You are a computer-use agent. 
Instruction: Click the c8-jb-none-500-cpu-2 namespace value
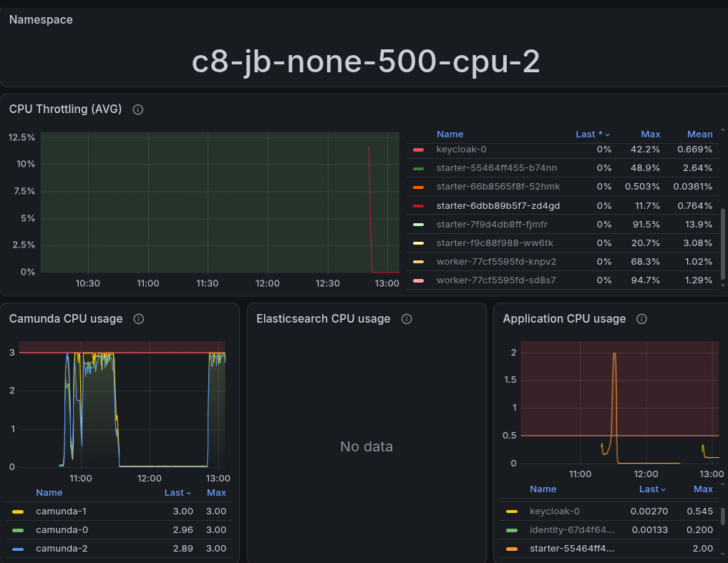tap(366, 62)
